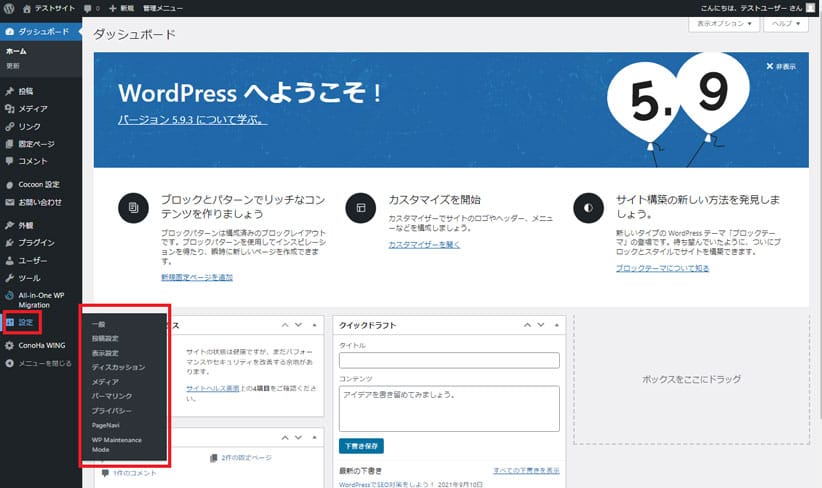
Task: Toggle Site Health widget collapse triangle
Action: coord(315,325)
